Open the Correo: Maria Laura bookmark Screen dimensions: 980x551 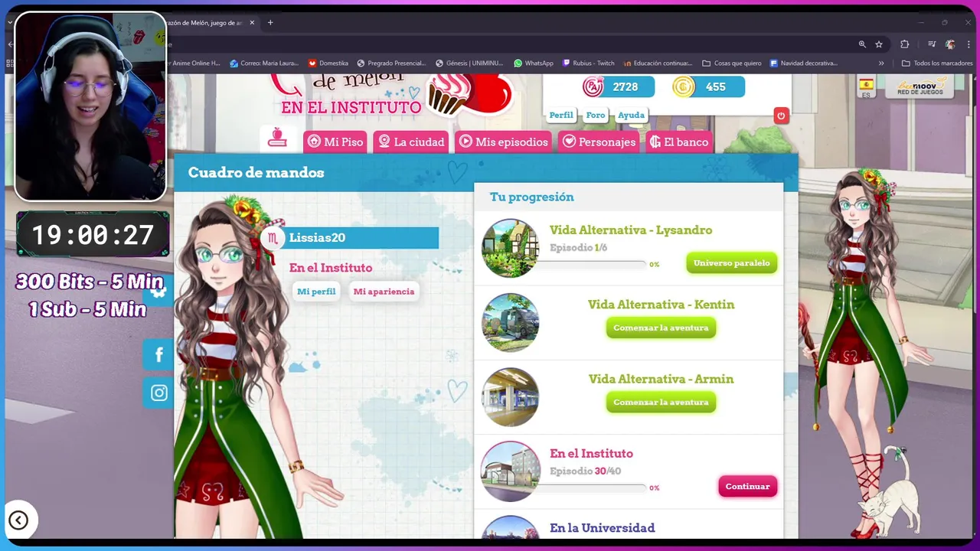click(264, 64)
